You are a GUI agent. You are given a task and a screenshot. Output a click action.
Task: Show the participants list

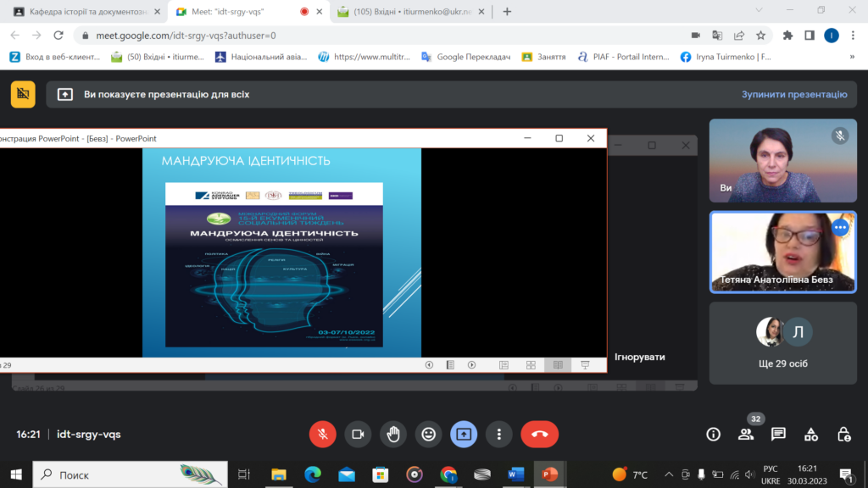tap(746, 434)
